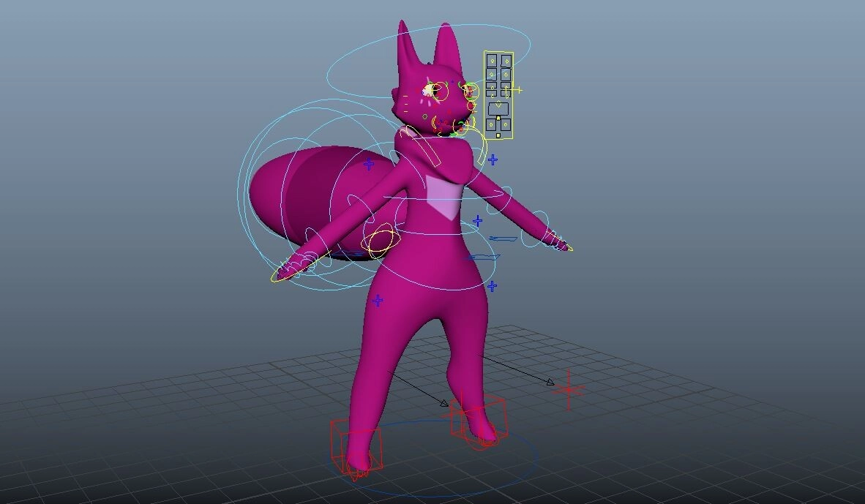Select the yellow circular hip control
Viewport: 865px width, 504px height.
tap(382, 241)
